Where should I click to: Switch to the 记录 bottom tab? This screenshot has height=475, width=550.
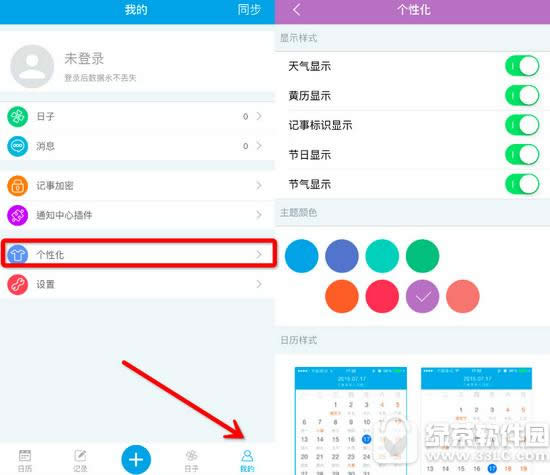(80, 461)
